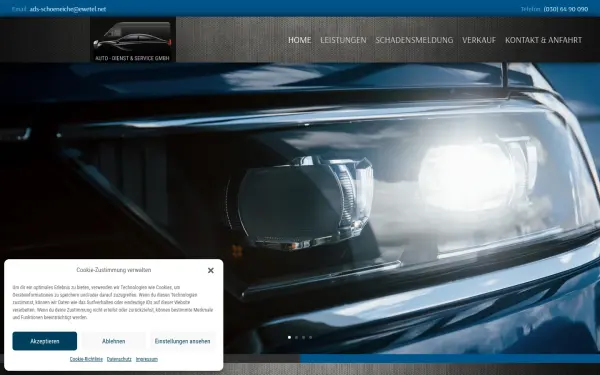Close the cookie consent dialog with X
The height and width of the screenshot is (375, 600).
pyautogui.click(x=210, y=271)
